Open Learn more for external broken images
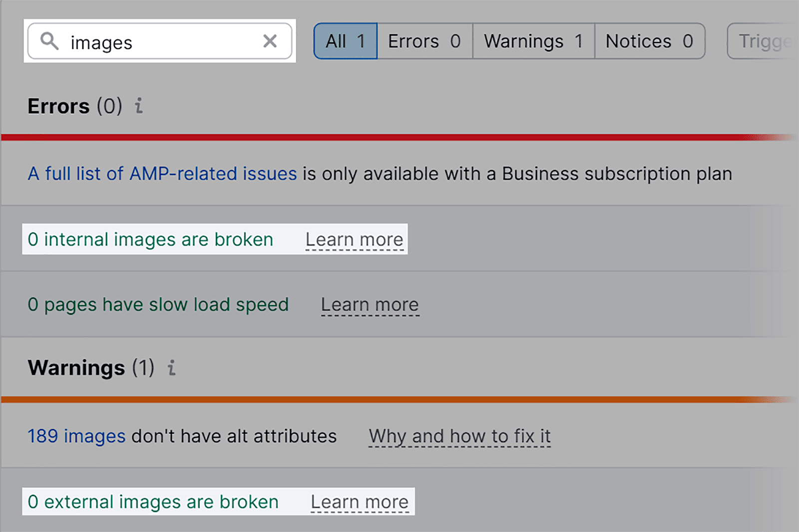Image resolution: width=799 pixels, height=532 pixels. 360,502
